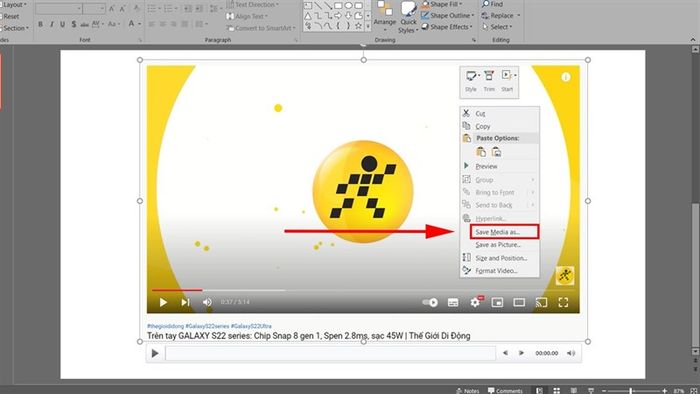Select the YouTube settings gear icon
The height and width of the screenshot is (394, 700).
(x=475, y=303)
